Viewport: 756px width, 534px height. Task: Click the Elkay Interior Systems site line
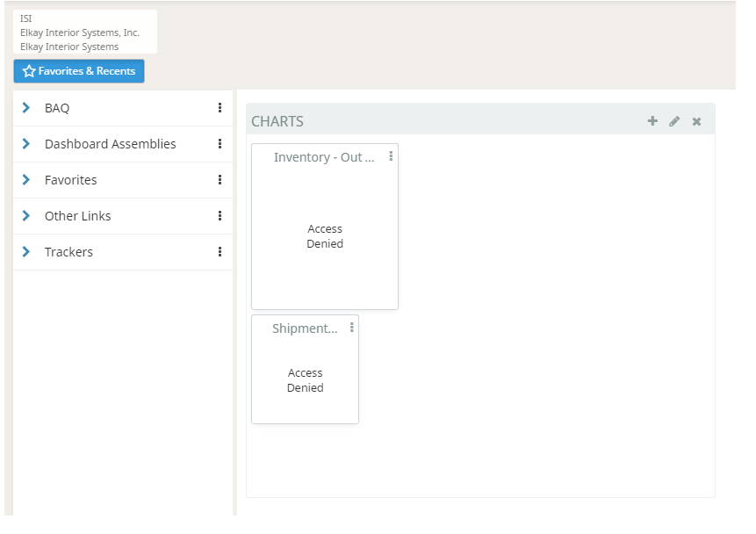click(x=69, y=47)
